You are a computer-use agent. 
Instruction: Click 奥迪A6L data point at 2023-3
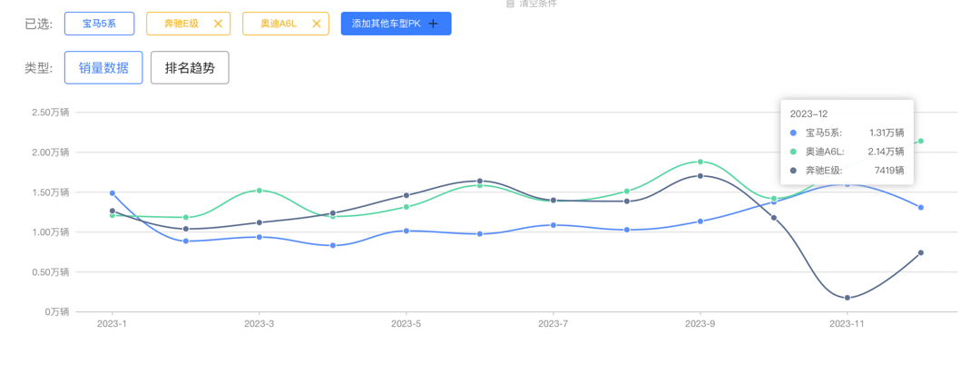click(259, 190)
